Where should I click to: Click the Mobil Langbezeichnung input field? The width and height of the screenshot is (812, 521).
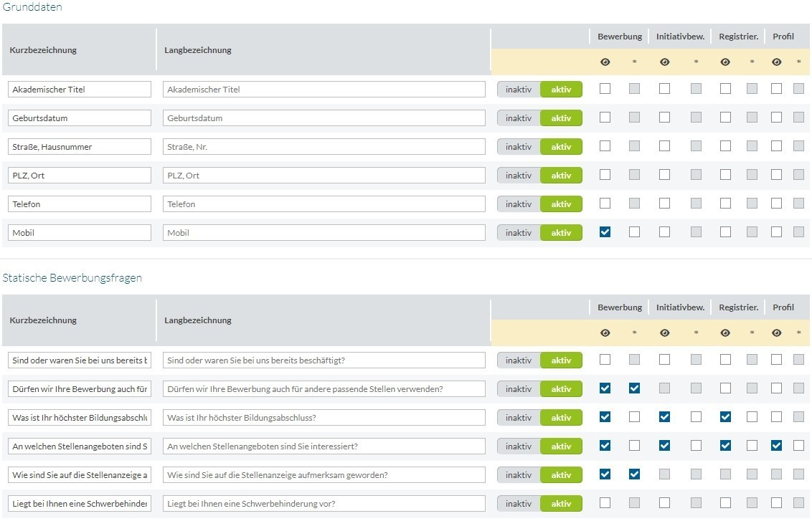[324, 232]
